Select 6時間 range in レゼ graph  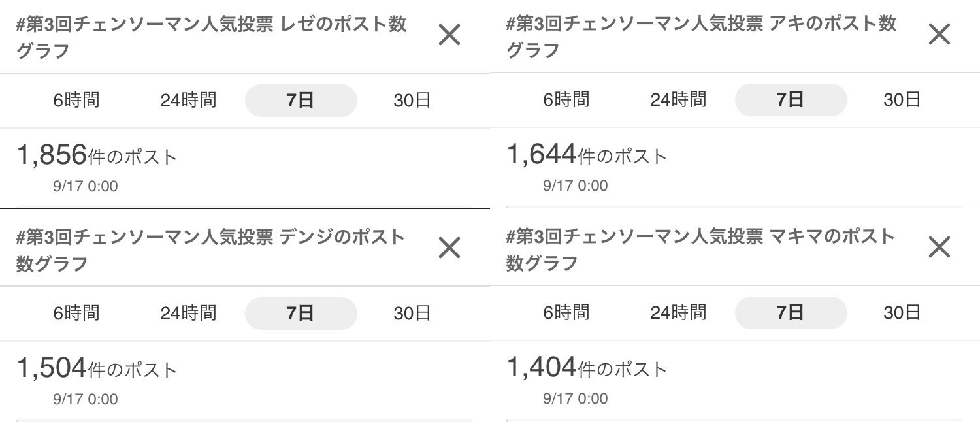(x=76, y=101)
